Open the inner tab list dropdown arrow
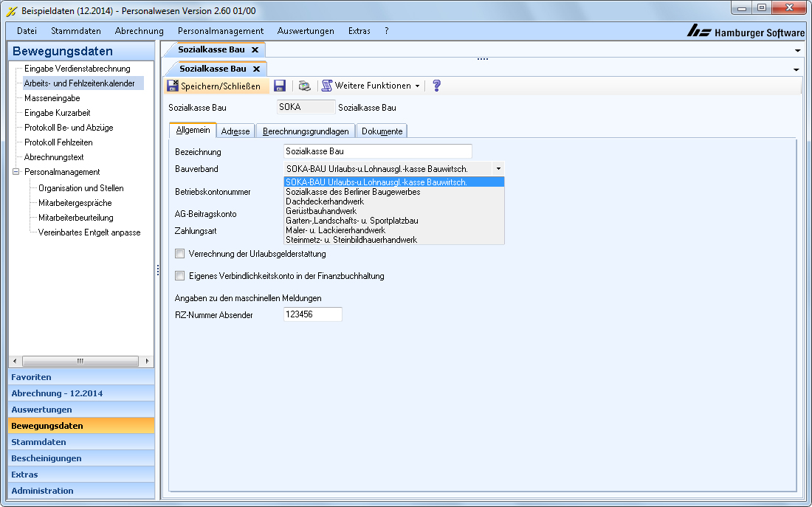The height and width of the screenshot is (507, 812). (x=796, y=69)
